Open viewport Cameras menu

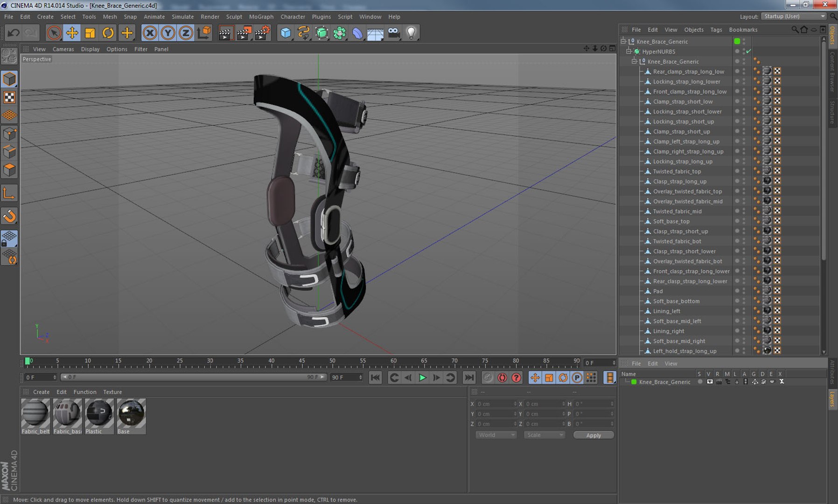pos(63,49)
